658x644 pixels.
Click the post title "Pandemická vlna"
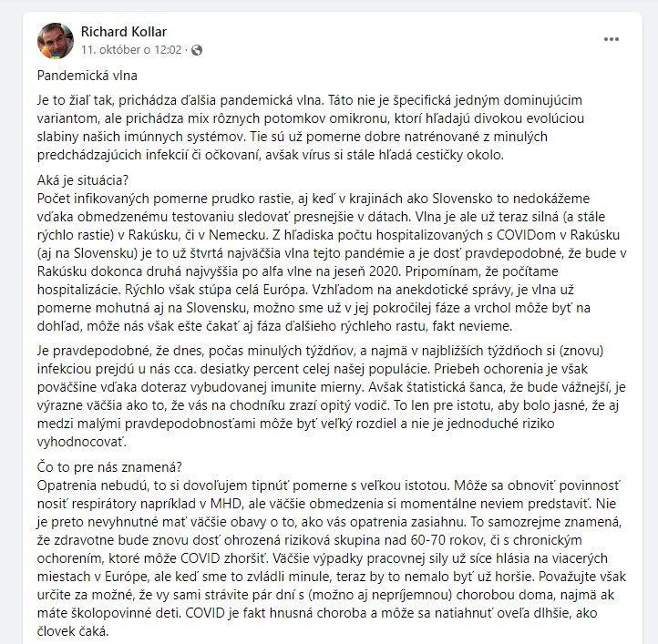[87, 77]
